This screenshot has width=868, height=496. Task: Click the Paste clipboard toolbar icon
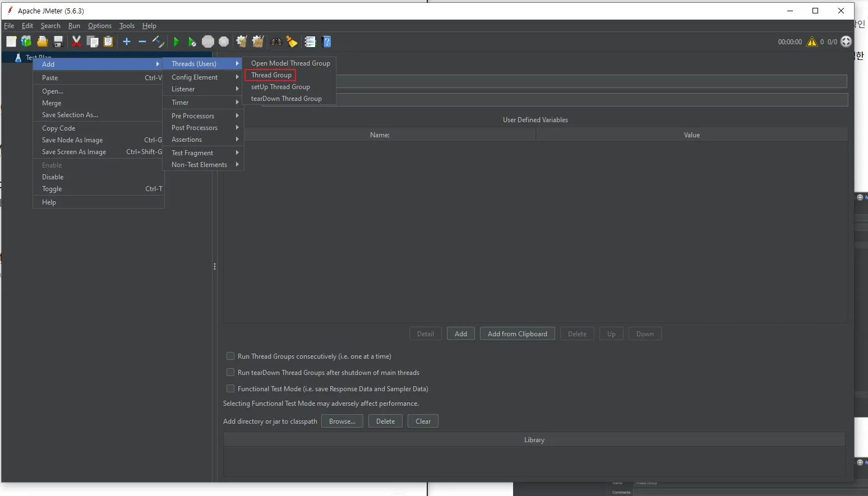pyautogui.click(x=108, y=41)
